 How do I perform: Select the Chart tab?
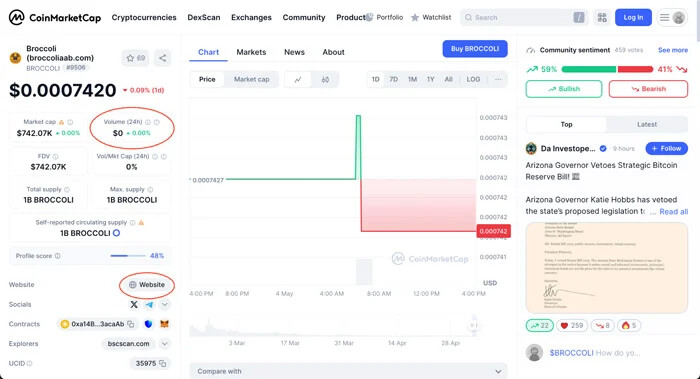208,52
